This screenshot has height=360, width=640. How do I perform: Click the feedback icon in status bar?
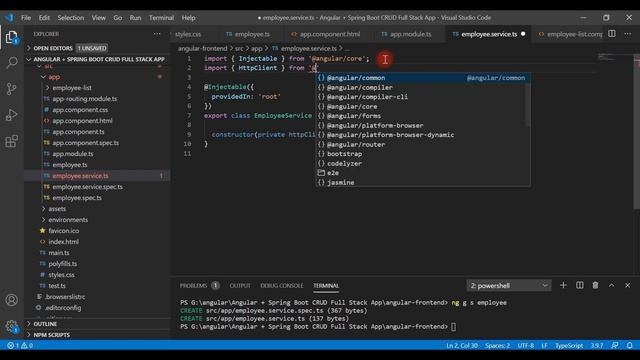click(615, 346)
